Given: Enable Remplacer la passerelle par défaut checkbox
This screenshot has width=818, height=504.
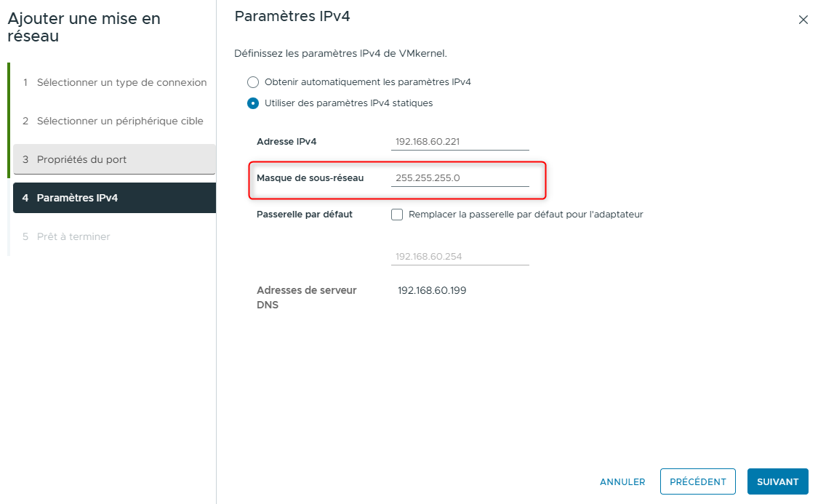Looking at the screenshot, I should 397,215.
